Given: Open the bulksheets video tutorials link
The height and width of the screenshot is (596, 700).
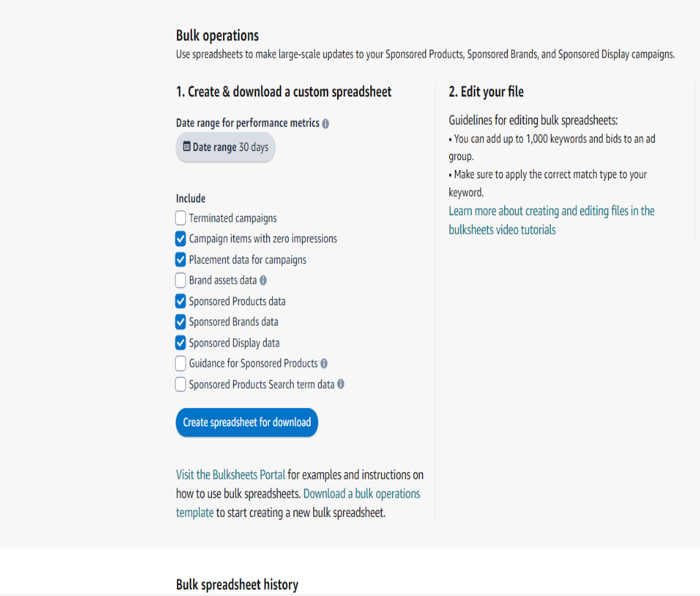Looking at the screenshot, I should click(x=502, y=228).
